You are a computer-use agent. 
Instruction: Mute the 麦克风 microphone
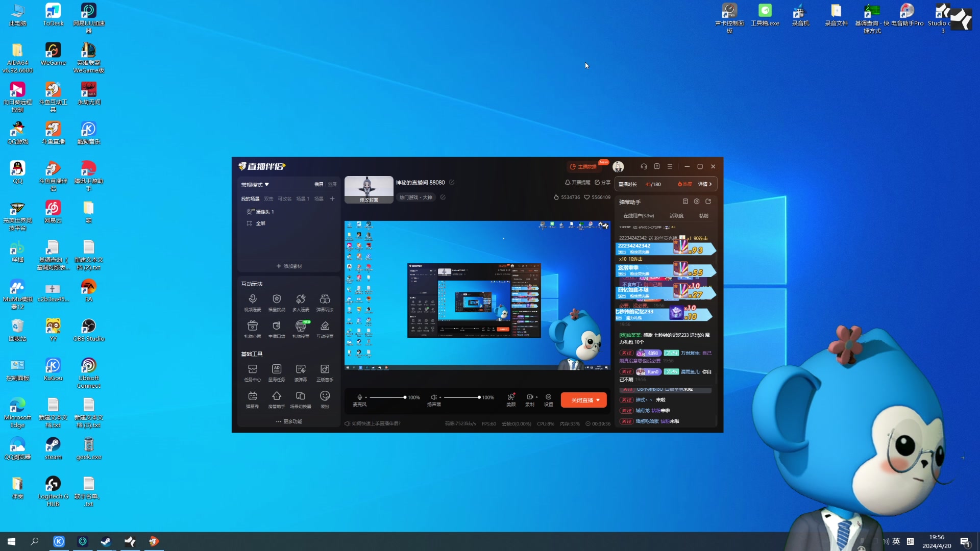[x=360, y=397]
